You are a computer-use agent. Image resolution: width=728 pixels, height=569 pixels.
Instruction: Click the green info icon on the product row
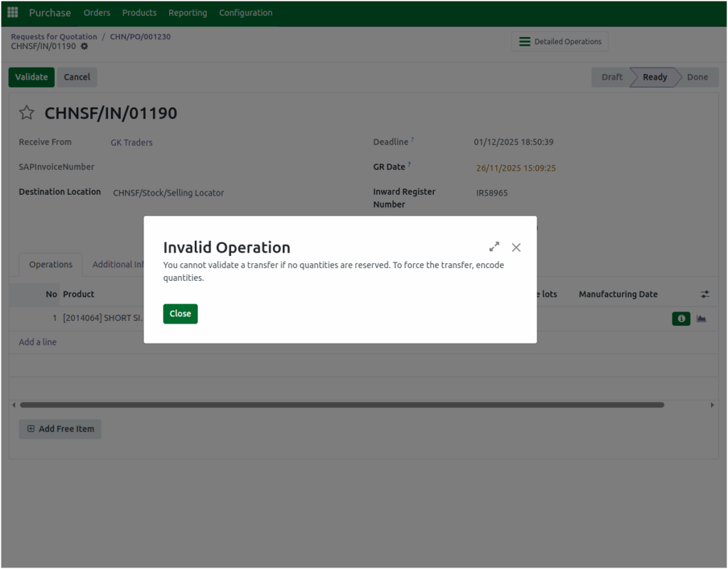click(x=680, y=319)
